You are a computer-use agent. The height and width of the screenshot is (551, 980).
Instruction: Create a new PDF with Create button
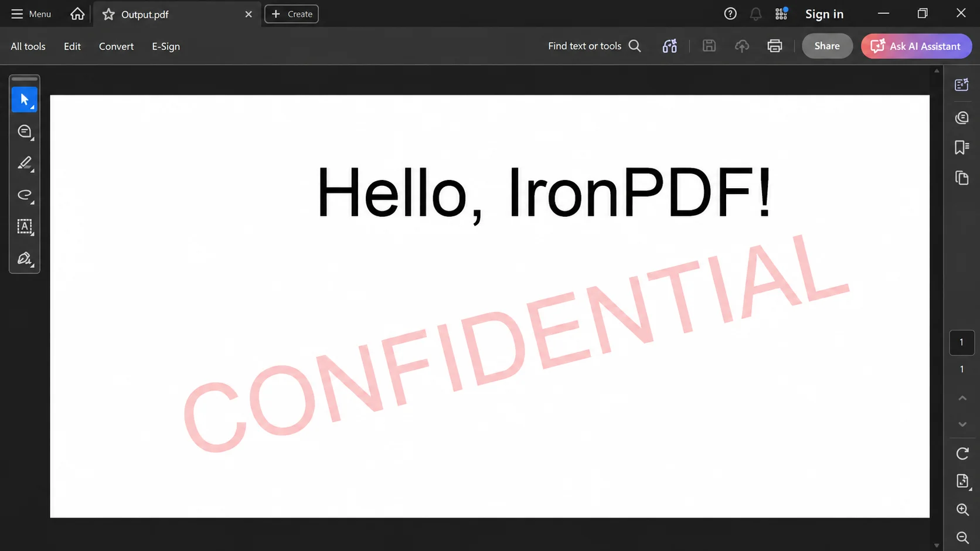[x=291, y=14]
